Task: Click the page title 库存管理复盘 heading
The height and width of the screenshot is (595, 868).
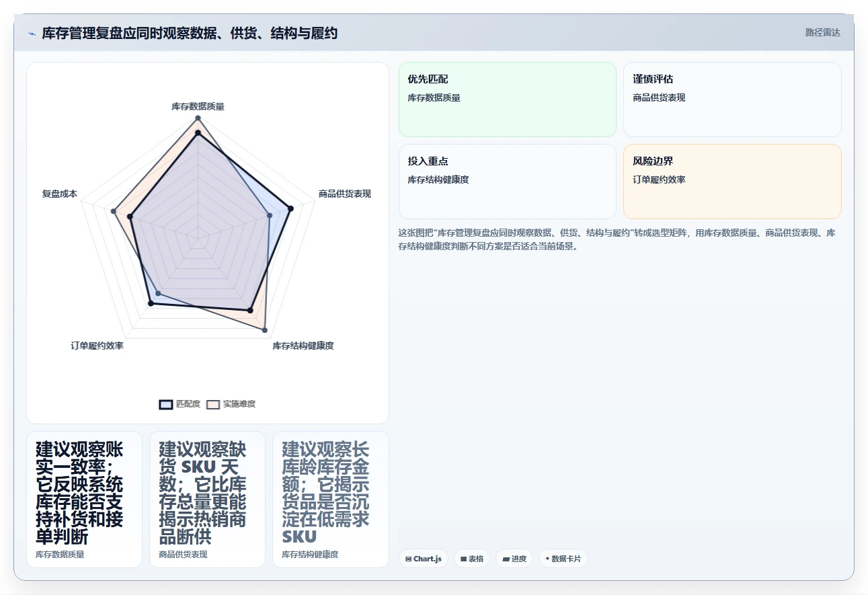Action: (190, 33)
